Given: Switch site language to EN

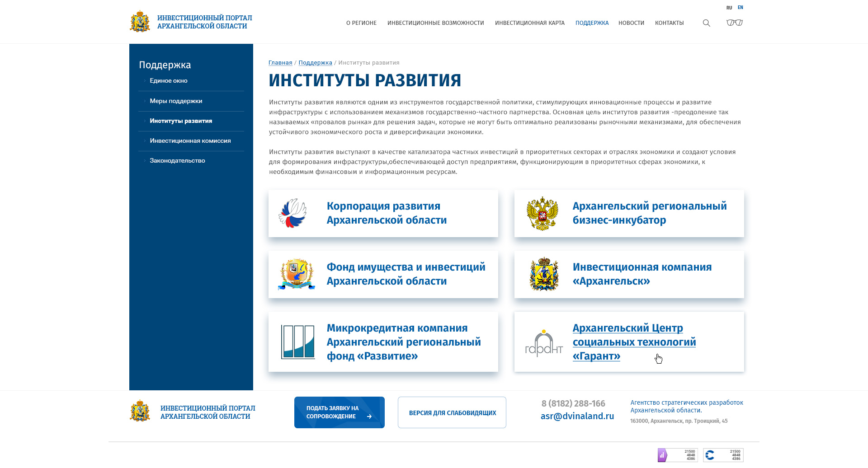Looking at the screenshot, I should tap(740, 8).
